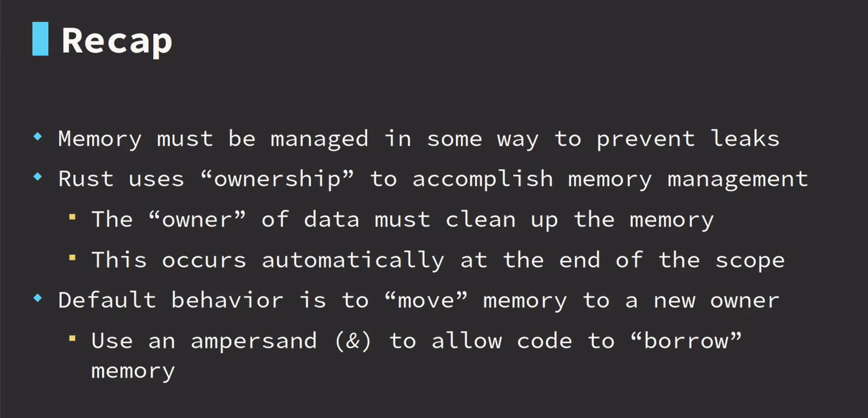Click the square bullet before "Use an ampersand"
This screenshot has width=868, height=418.
pos(72,339)
